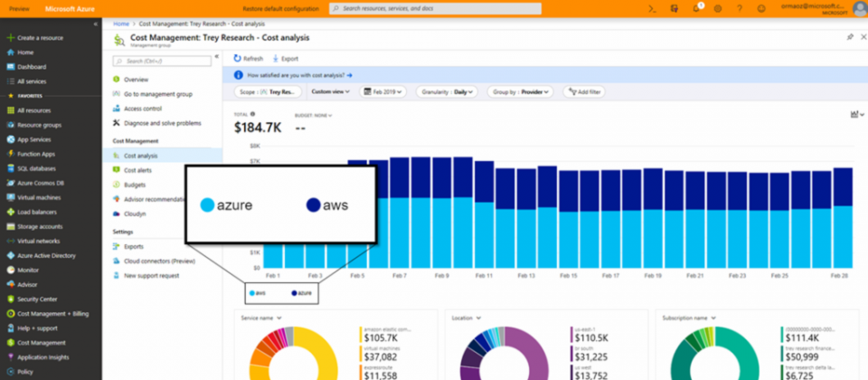The width and height of the screenshot is (868, 380).
Task: Click Restore default configuration link
Action: (280, 9)
